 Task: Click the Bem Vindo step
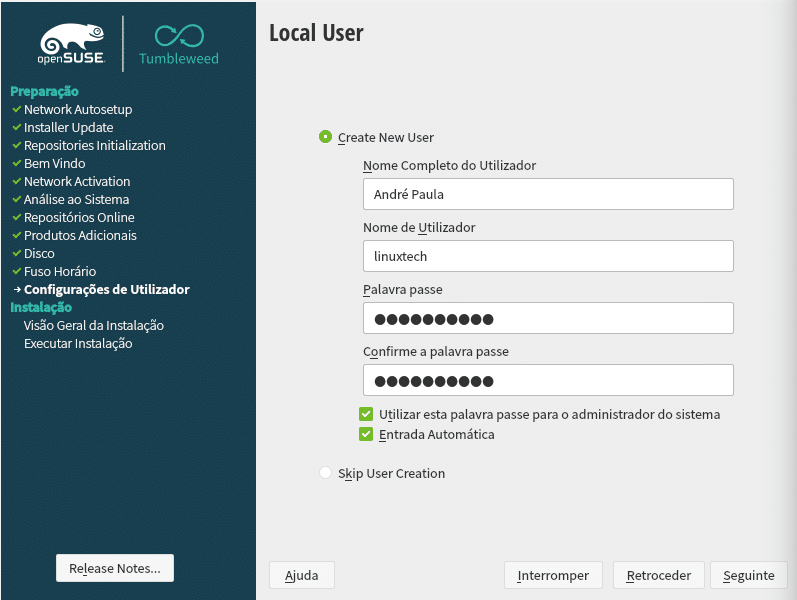pyautogui.click(x=54, y=163)
